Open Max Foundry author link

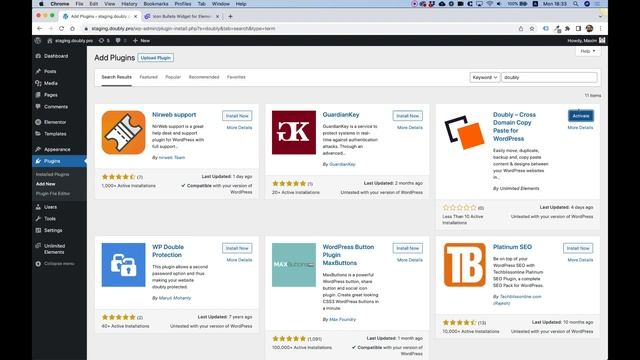[x=342, y=320]
